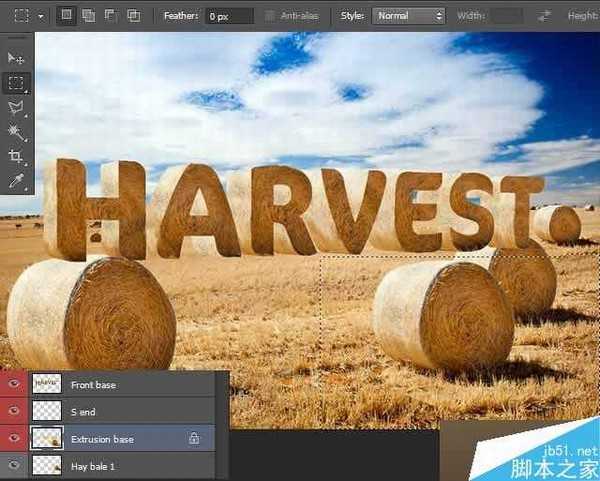This screenshot has width=600, height=481.
Task: Choose Intersect with selection mode
Action: click(x=133, y=16)
